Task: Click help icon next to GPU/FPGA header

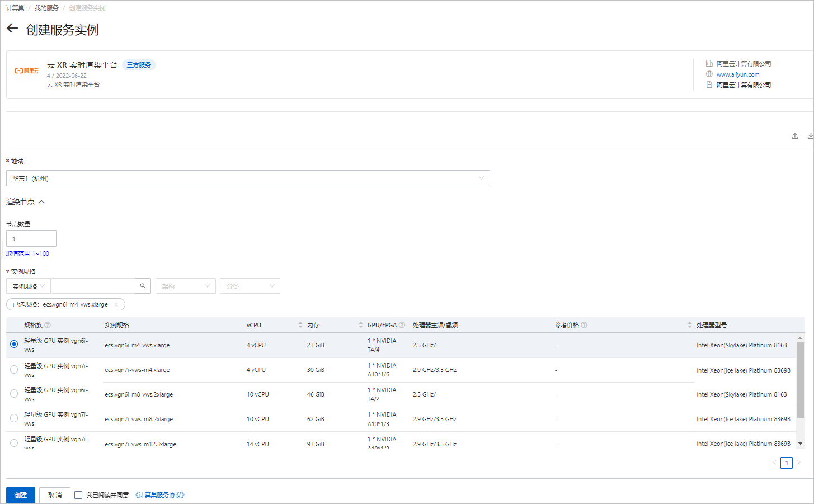Action: pos(402,325)
